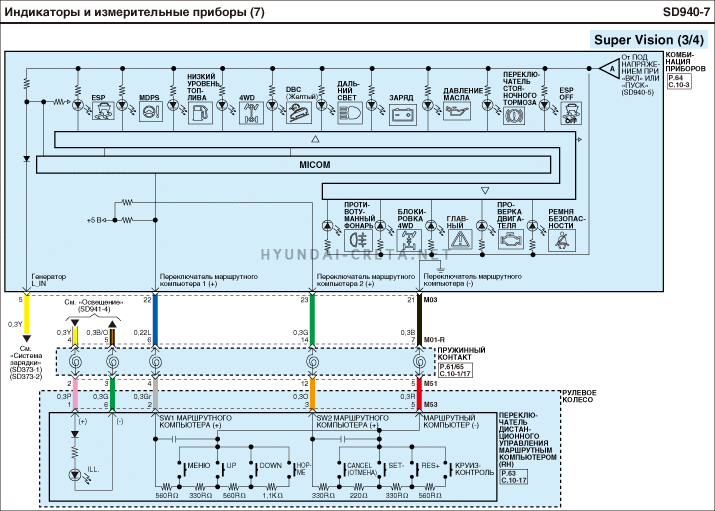This screenshot has height=511, width=715.
Task: Click the M51 connector label
Action: [x=430, y=384]
